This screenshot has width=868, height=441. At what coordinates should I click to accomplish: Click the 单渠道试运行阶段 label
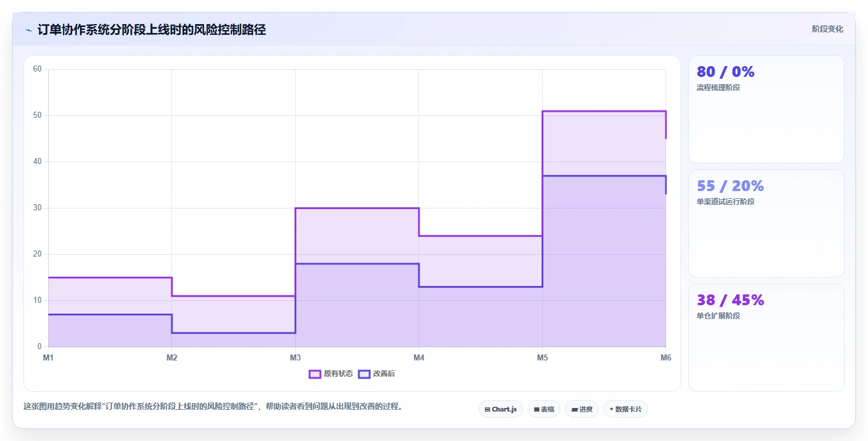click(x=726, y=202)
